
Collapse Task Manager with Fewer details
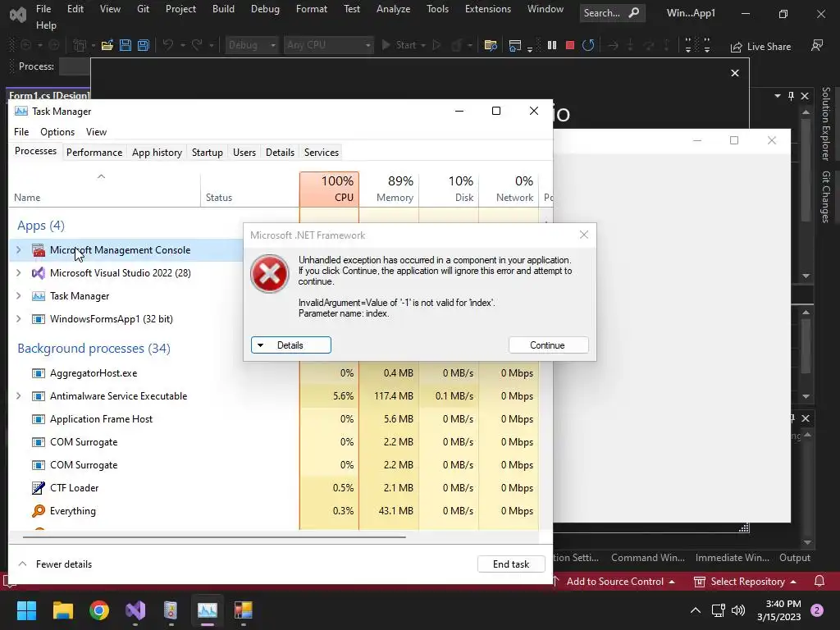tap(55, 564)
